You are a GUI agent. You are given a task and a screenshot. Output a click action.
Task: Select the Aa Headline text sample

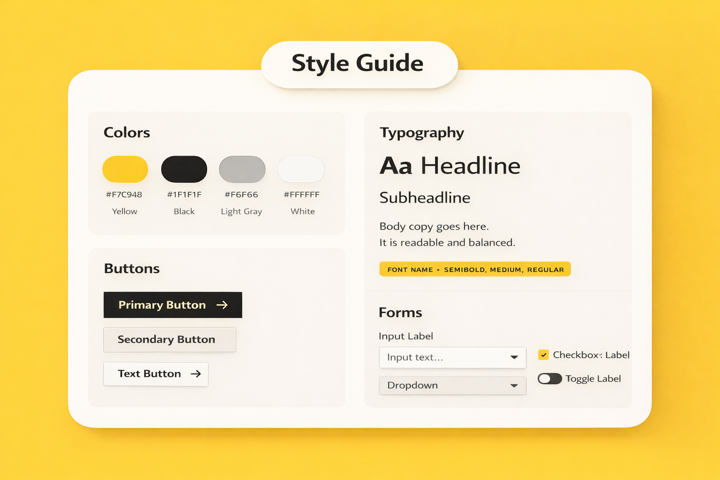pos(450,166)
